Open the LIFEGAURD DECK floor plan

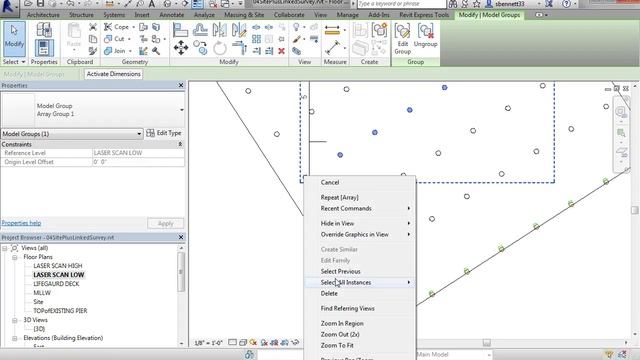tap(56, 284)
